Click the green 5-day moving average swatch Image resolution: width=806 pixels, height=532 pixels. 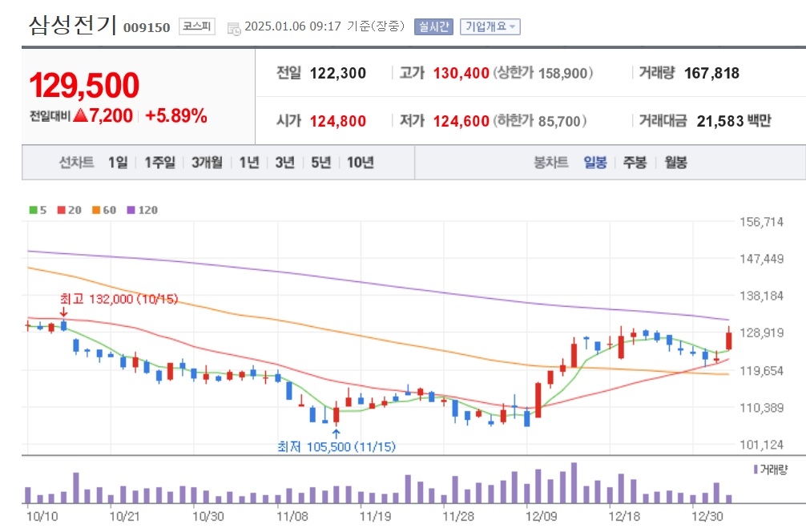pyautogui.click(x=34, y=210)
